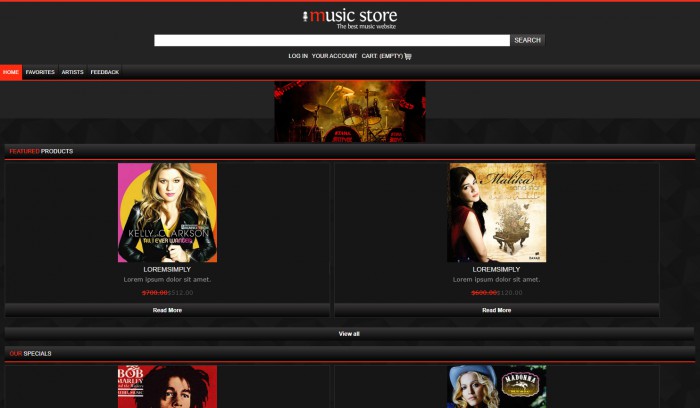
Task: Focus the search input field
Action: click(332, 40)
